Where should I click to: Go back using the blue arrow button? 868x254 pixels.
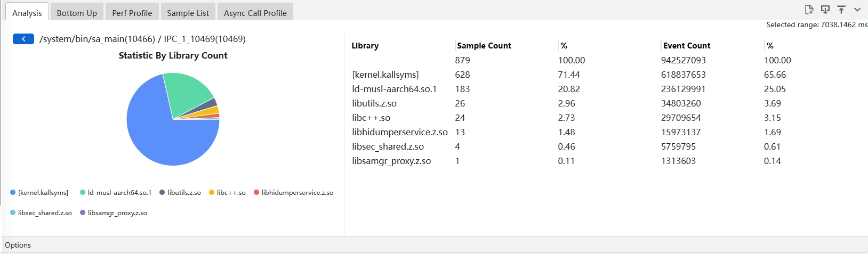pyautogui.click(x=23, y=39)
